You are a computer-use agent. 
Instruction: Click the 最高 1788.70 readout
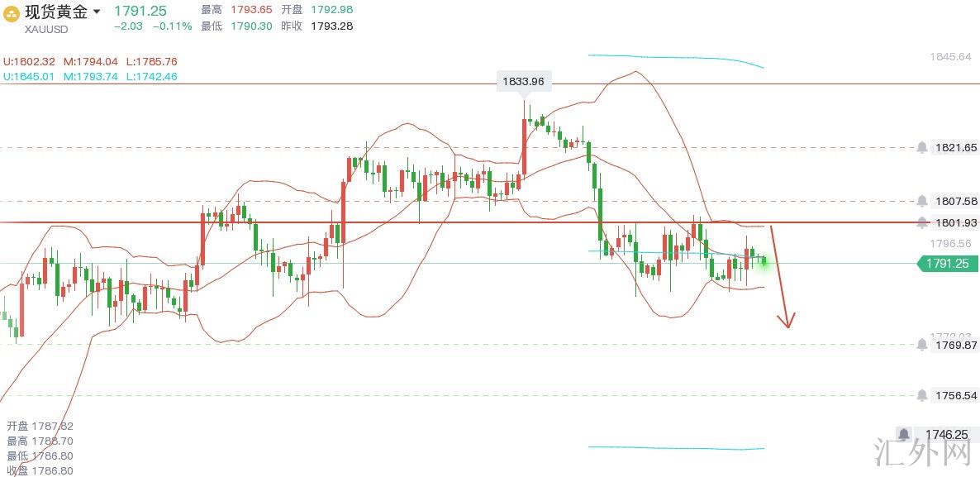[x=40, y=441]
